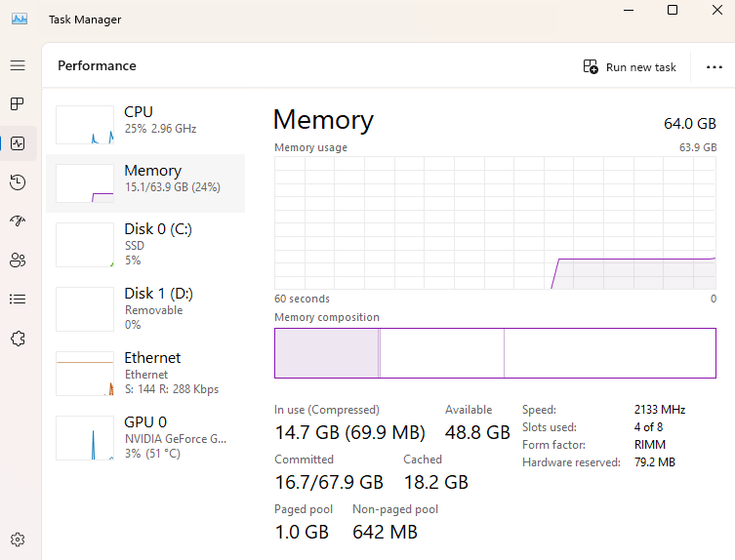Open Startup apps page icon
Screen dimensions: 735x560
[18, 220]
